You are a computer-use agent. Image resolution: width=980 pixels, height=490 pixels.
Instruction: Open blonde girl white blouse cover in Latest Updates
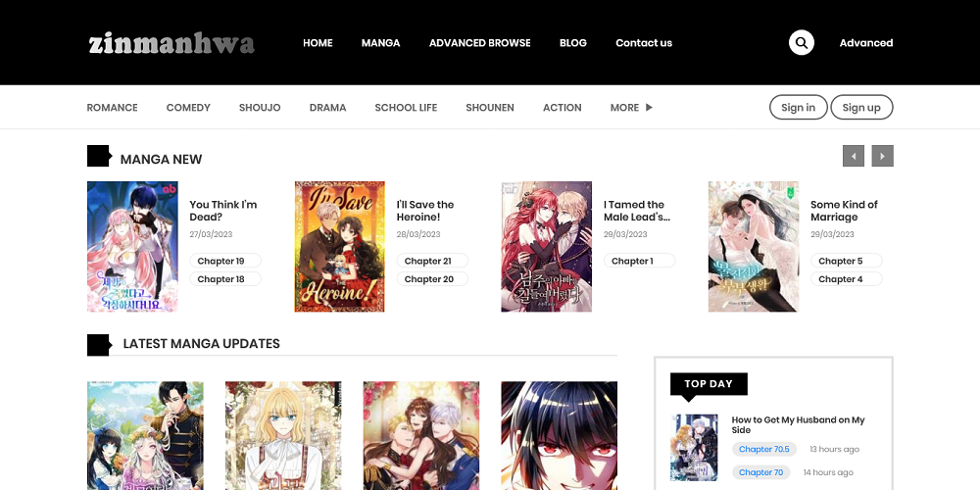283,436
